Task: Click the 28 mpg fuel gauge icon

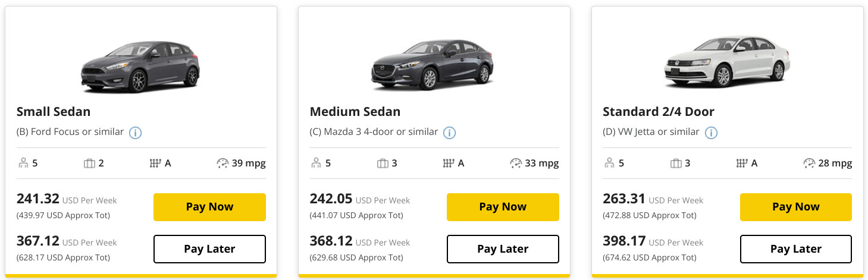Action: [x=809, y=163]
